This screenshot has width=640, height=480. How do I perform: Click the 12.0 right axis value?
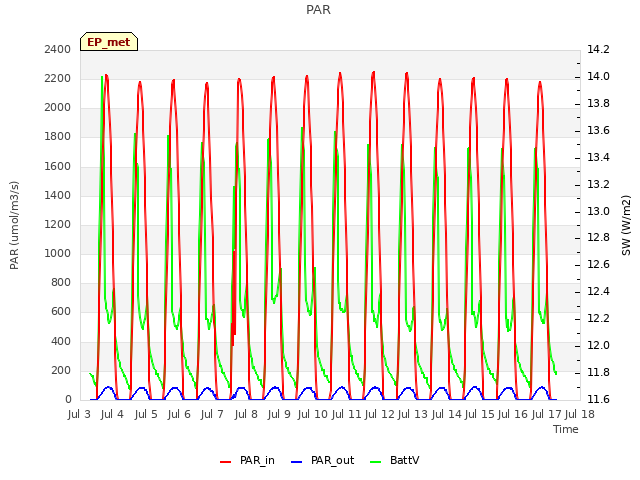[598, 345]
